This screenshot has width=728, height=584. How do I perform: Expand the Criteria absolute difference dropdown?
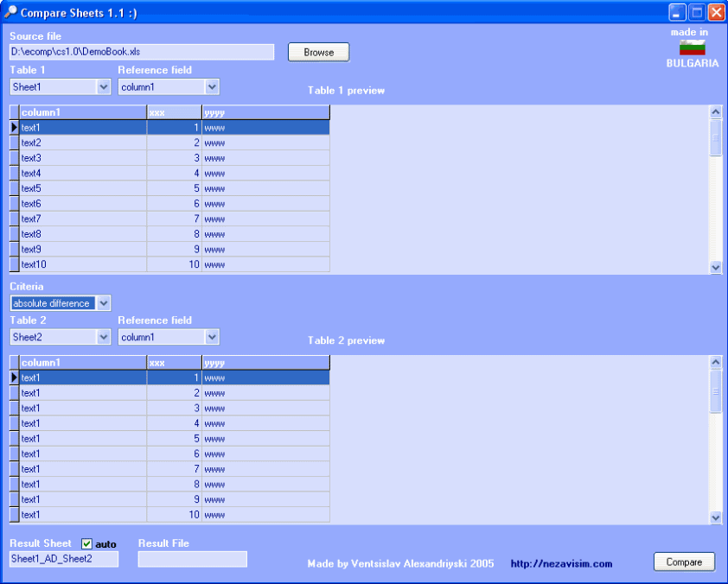104,303
